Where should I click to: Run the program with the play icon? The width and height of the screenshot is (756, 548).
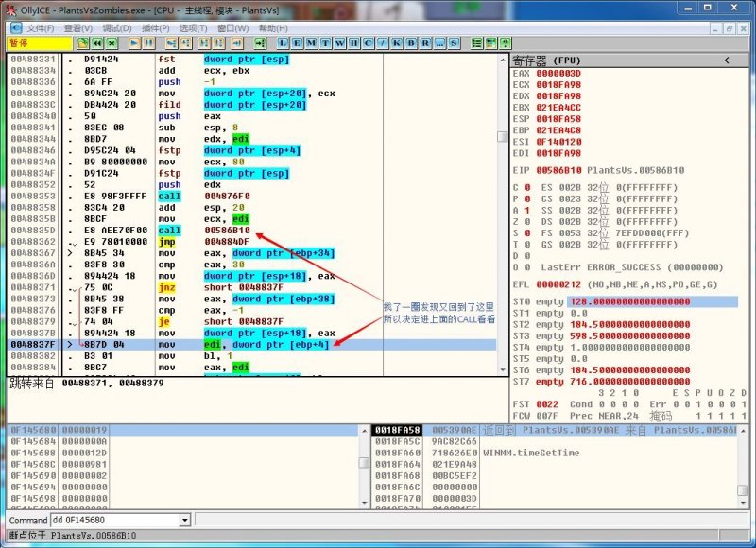point(134,43)
